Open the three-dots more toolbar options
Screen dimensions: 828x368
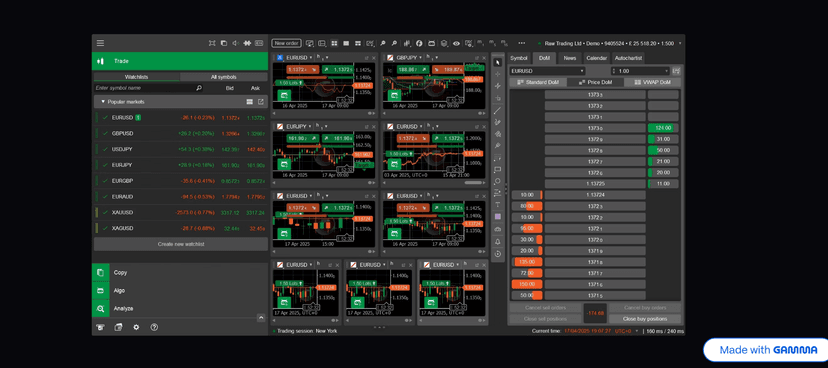point(522,43)
